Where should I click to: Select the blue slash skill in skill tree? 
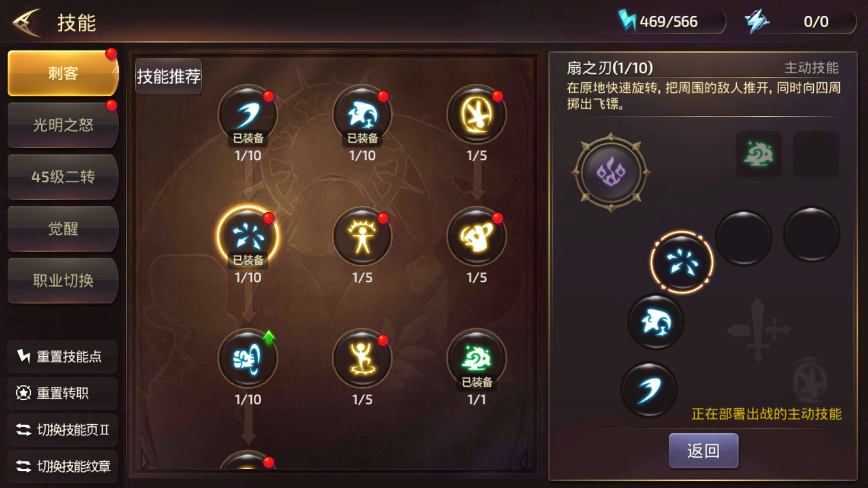click(x=248, y=114)
